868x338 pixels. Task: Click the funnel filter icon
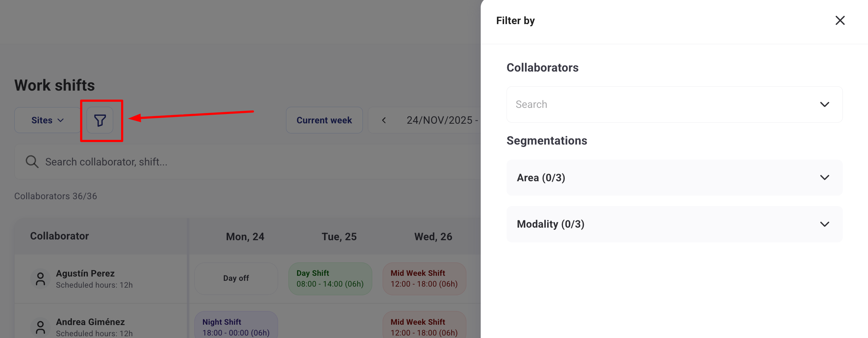(100, 120)
